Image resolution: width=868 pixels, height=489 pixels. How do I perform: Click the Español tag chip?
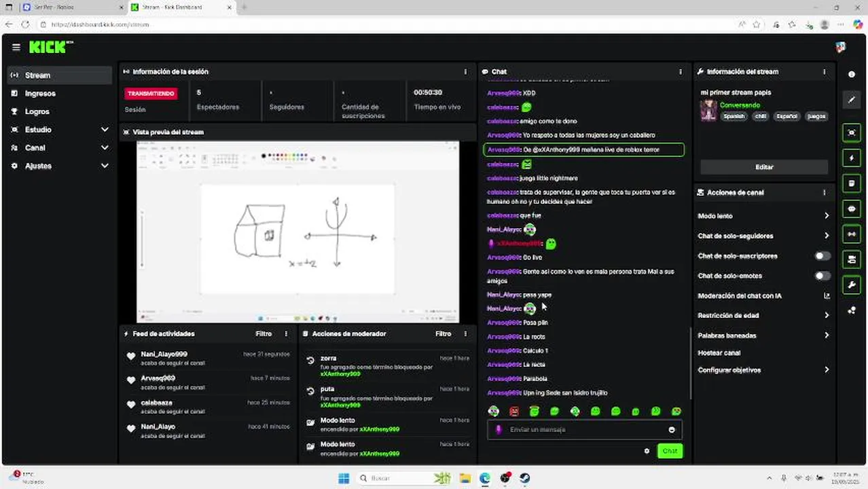786,116
